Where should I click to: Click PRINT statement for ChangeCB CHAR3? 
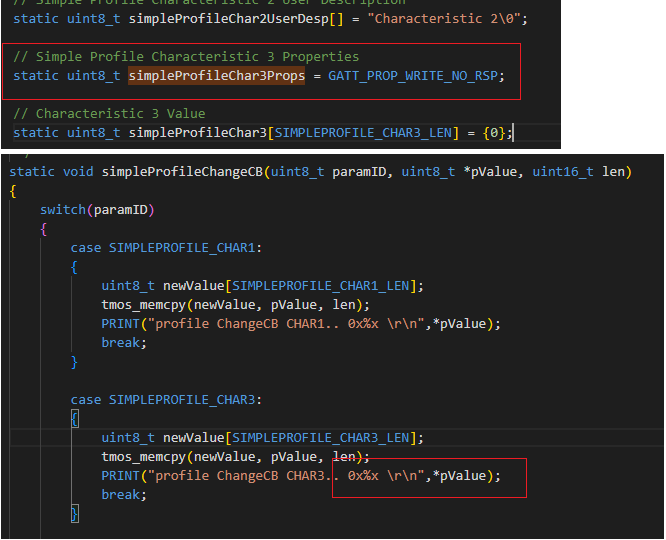(301, 476)
